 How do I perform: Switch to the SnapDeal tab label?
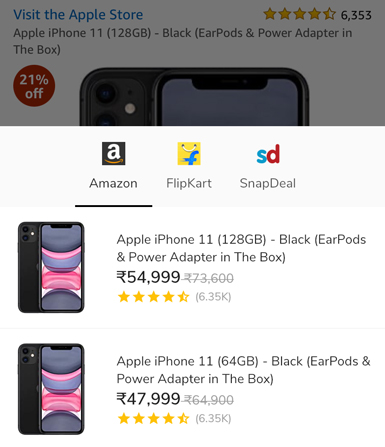click(x=268, y=183)
